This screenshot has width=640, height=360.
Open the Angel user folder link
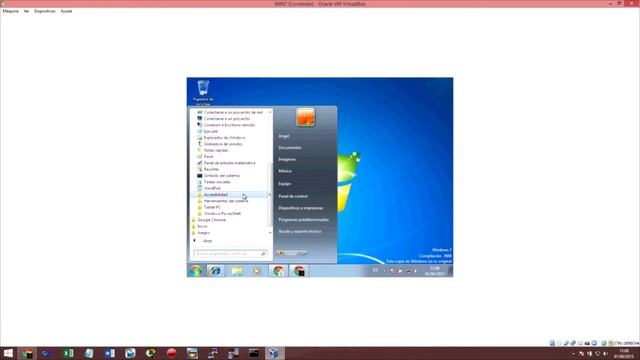284,136
